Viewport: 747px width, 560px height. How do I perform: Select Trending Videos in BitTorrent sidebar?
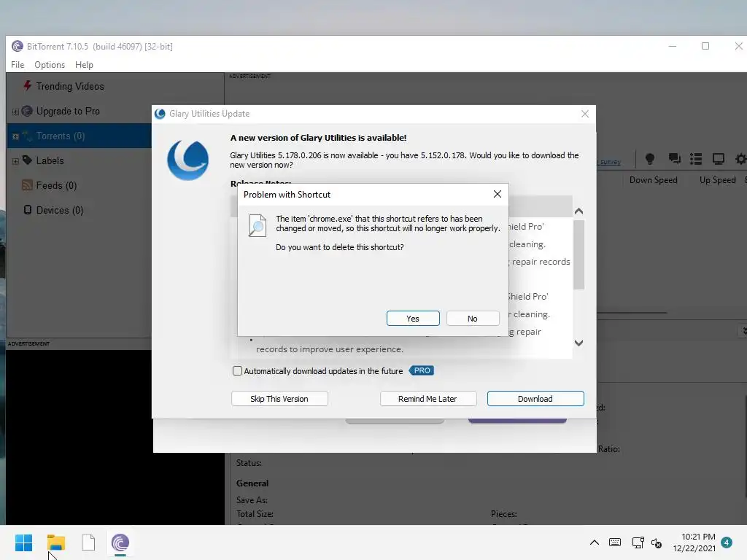70,86
